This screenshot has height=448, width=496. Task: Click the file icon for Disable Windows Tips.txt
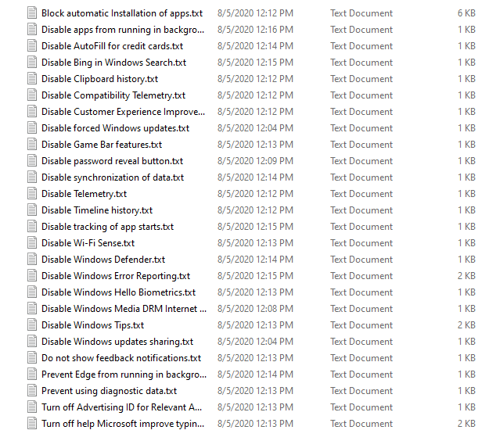(32, 326)
